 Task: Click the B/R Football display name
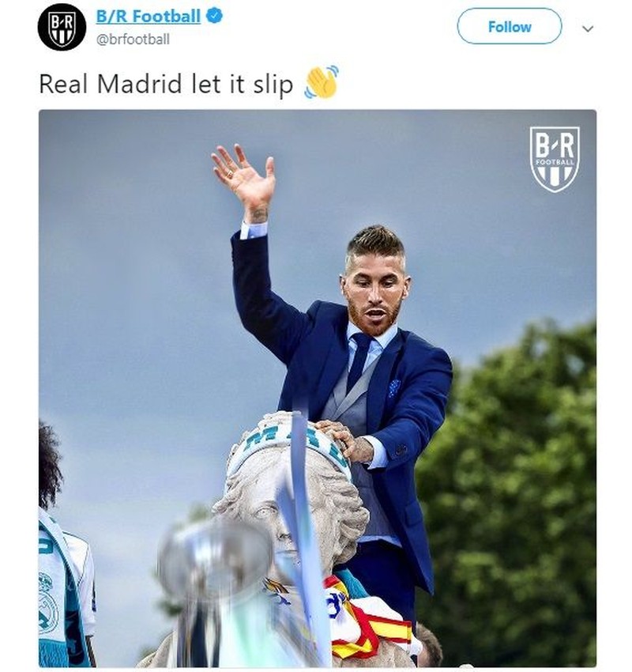click(x=149, y=17)
